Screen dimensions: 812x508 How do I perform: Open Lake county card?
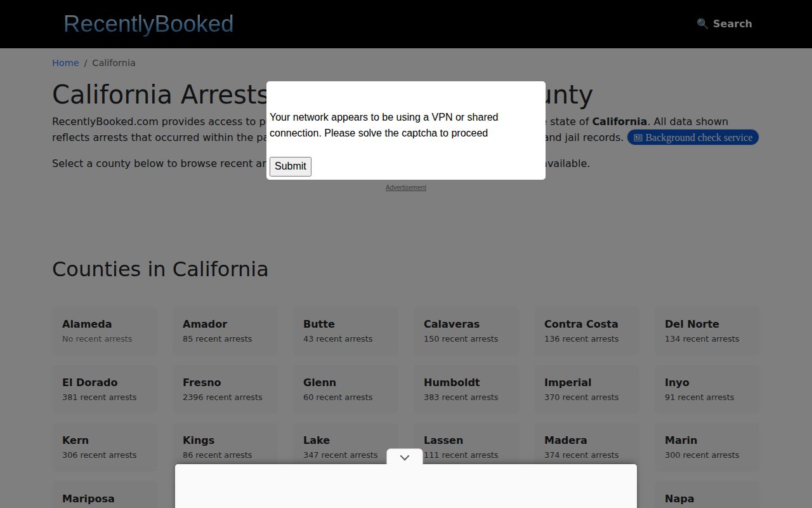click(346, 443)
